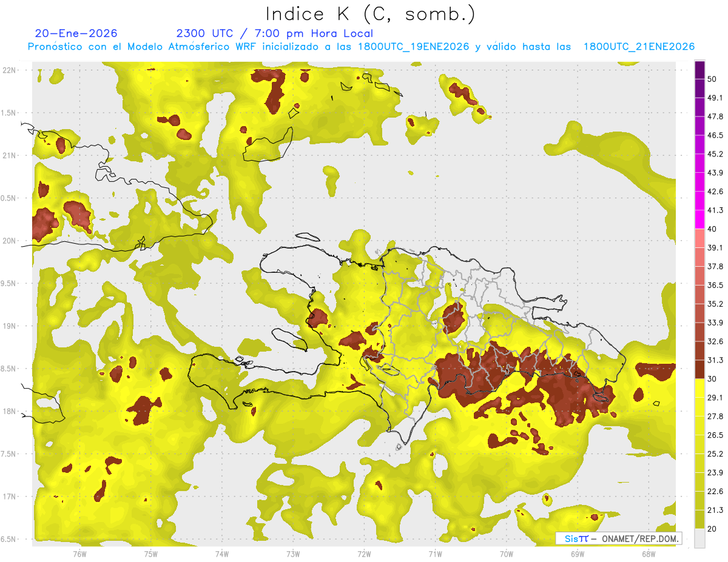The height and width of the screenshot is (562, 728).
Task: Click the "75W" longitude label
Action: coord(151,554)
